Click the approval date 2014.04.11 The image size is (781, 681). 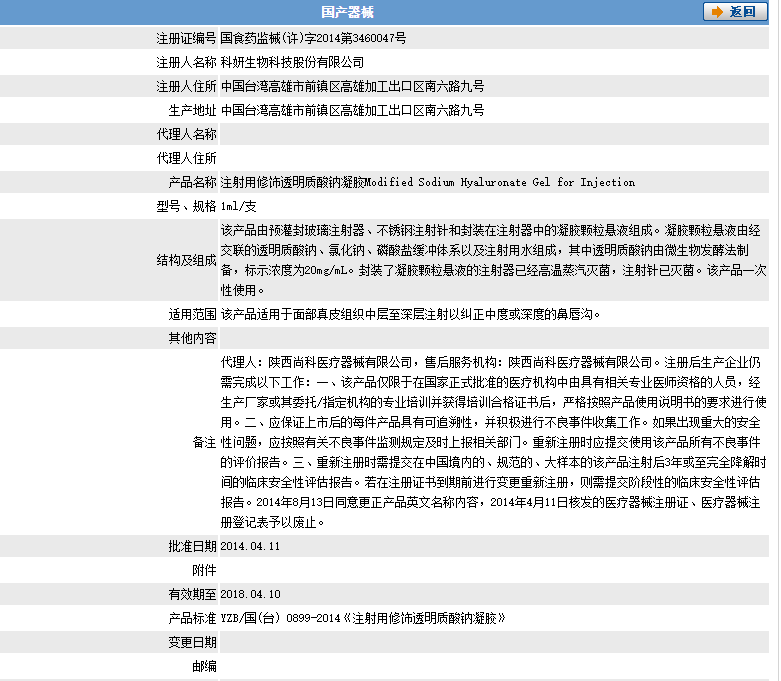[x=250, y=547]
